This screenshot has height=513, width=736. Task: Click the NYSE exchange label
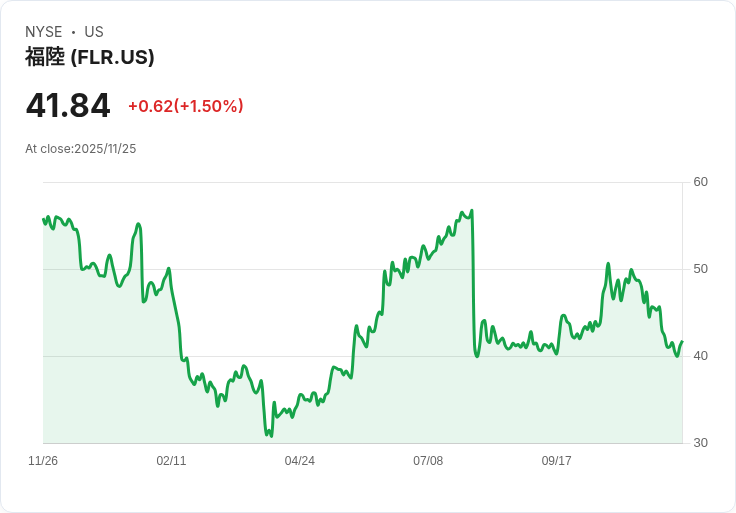[44, 32]
